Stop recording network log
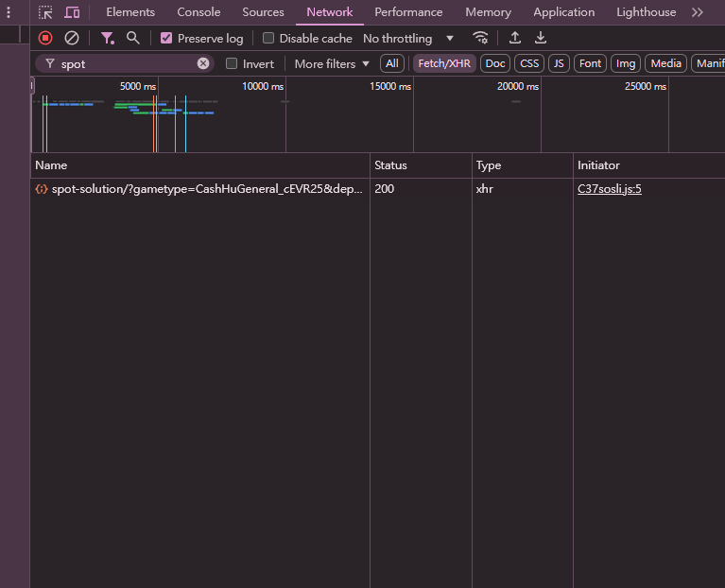725x588 pixels. tap(45, 38)
